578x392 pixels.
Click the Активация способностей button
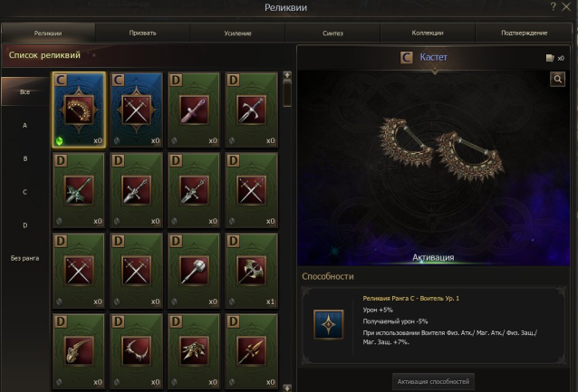[433, 382]
